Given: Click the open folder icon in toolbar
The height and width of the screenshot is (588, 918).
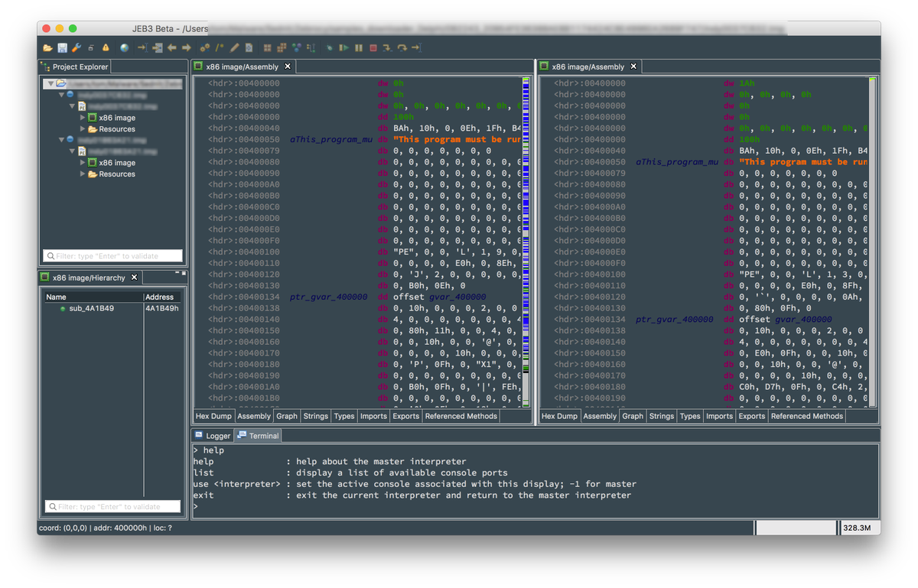Looking at the screenshot, I should tap(47, 47).
